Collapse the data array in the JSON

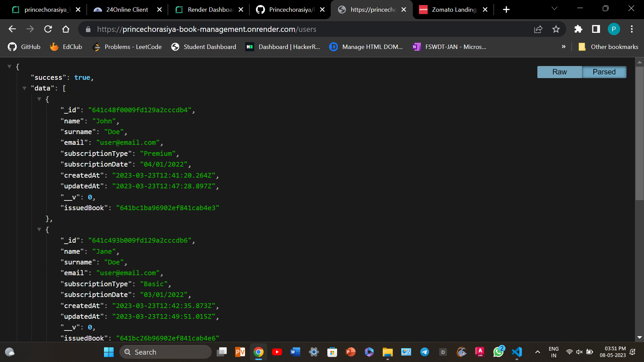[x=24, y=88]
